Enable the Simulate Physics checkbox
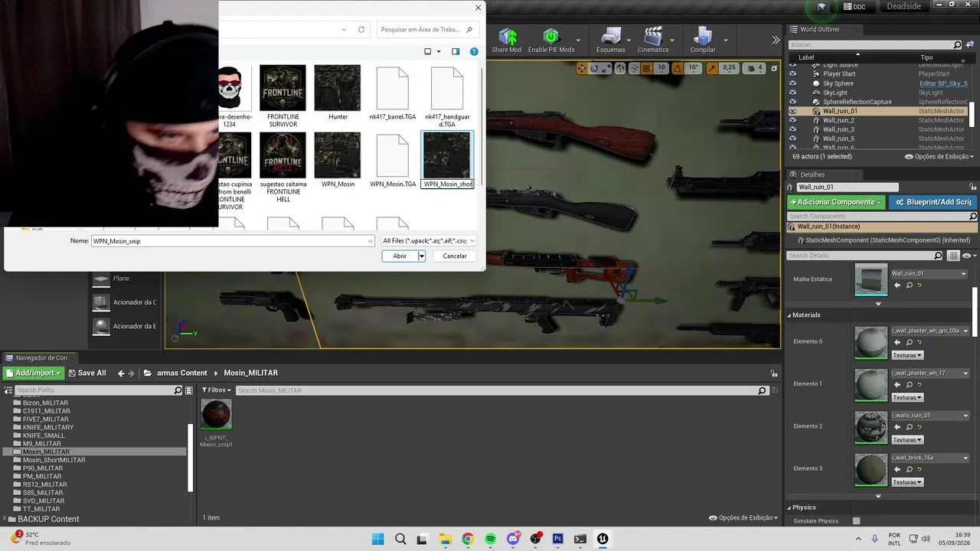 pyautogui.click(x=856, y=521)
